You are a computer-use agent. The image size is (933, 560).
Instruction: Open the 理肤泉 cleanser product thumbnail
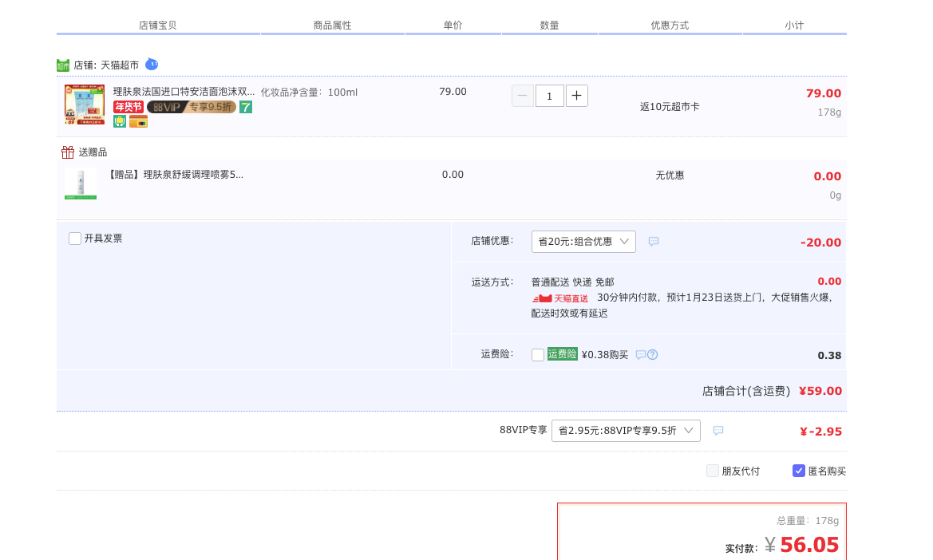85,105
